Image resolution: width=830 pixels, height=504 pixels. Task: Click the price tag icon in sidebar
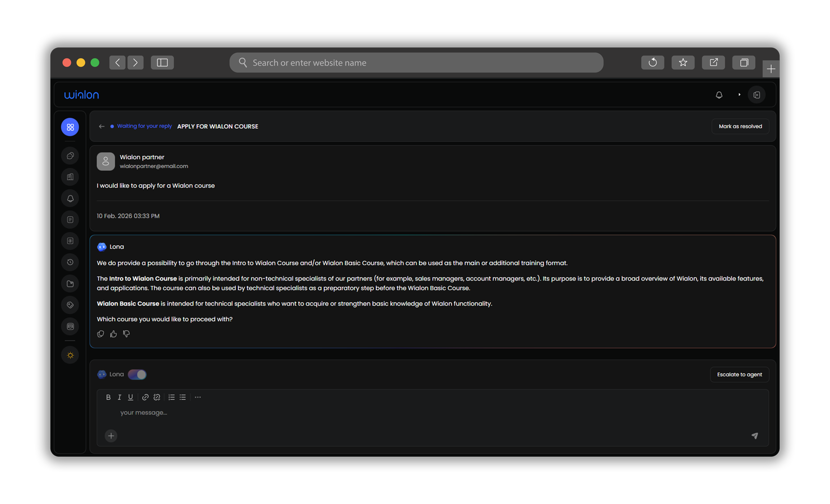[x=70, y=305]
